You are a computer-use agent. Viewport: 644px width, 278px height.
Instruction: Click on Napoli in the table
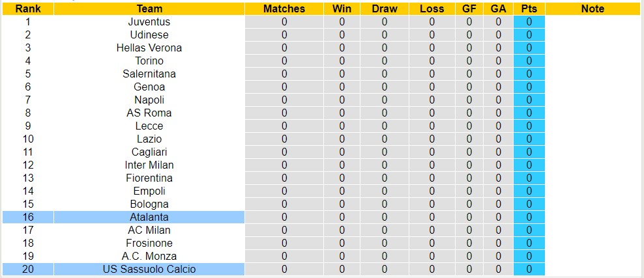coord(149,100)
